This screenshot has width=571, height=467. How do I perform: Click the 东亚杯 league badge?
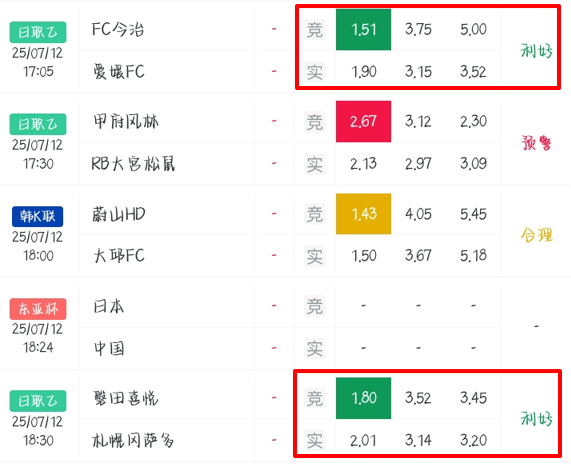click(38, 309)
